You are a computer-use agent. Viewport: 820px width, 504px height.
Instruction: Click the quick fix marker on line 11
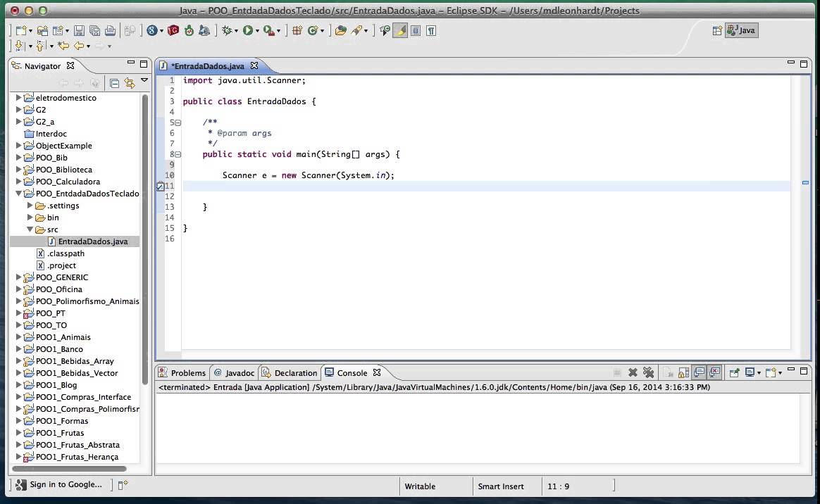pos(161,186)
